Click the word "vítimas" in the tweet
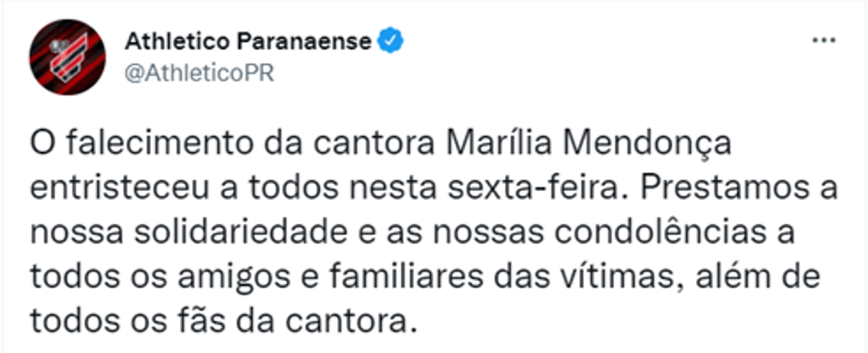868x353 pixels. click(613, 277)
